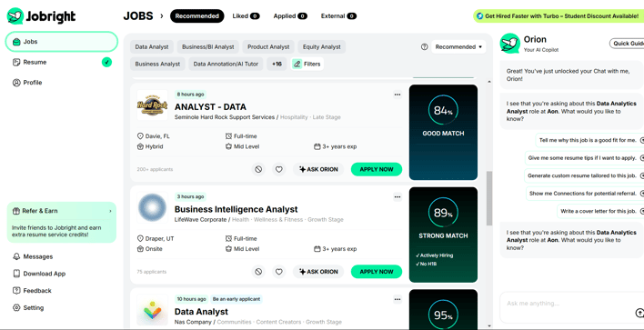Open Messages in the sidebar
This screenshot has height=330, width=644.
pyautogui.click(x=33, y=256)
